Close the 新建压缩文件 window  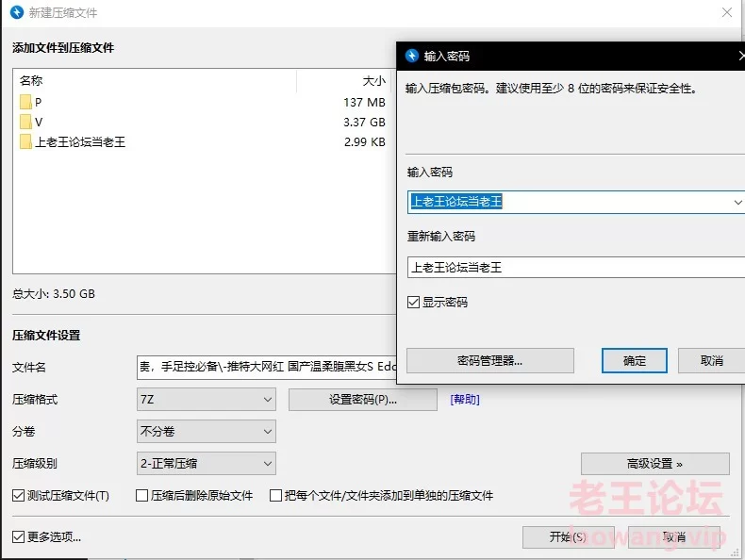click(726, 12)
